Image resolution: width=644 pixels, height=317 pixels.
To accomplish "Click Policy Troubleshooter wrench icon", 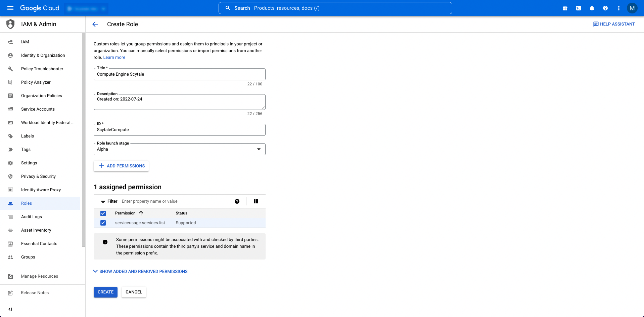I will (x=10, y=69).
